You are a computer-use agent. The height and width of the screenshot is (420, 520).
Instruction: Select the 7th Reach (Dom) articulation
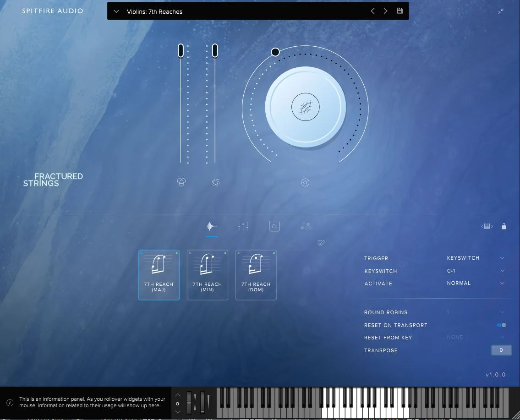pos(256,275)
